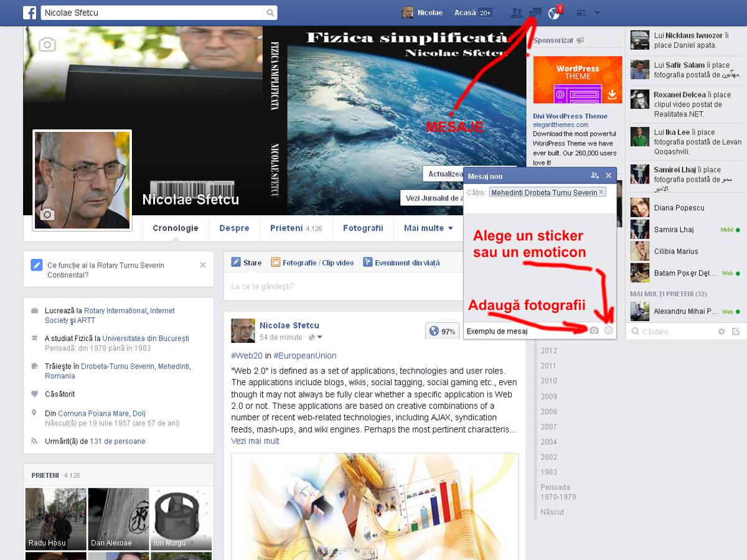Go to Acasă home link
This screenshot has width=747, height=560.
pyautogui.click(x=465, y=12)
